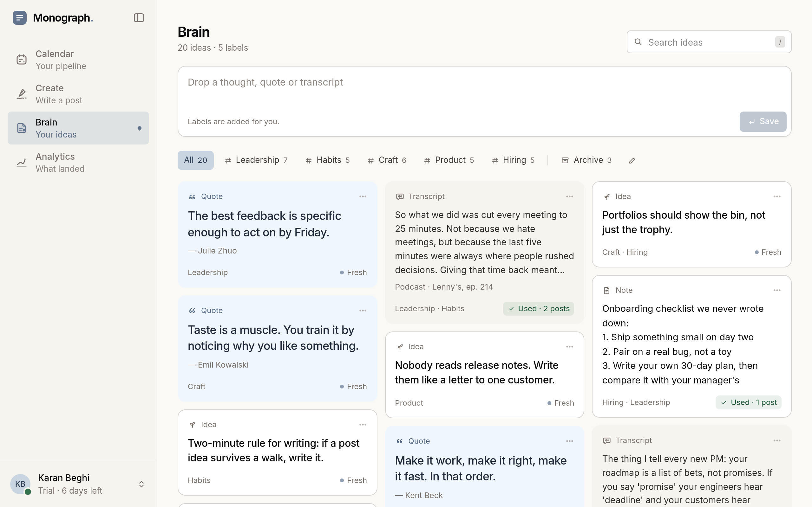Open the Analytics chart icon in sidebar

pos(22,163)
